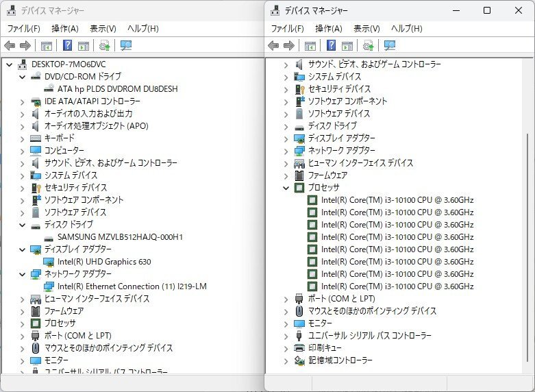Close the right Device Manager window
Viewport: 535px width, 392px height.
[x=519, y=10]
